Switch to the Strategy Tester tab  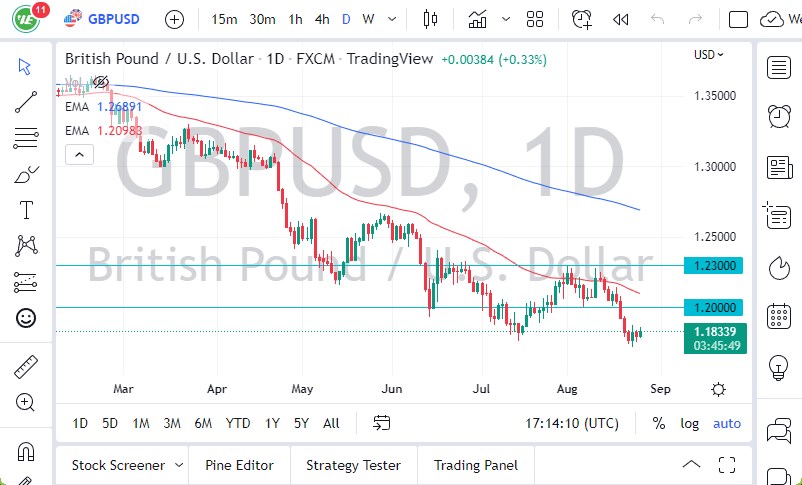[x=353, y=465]
